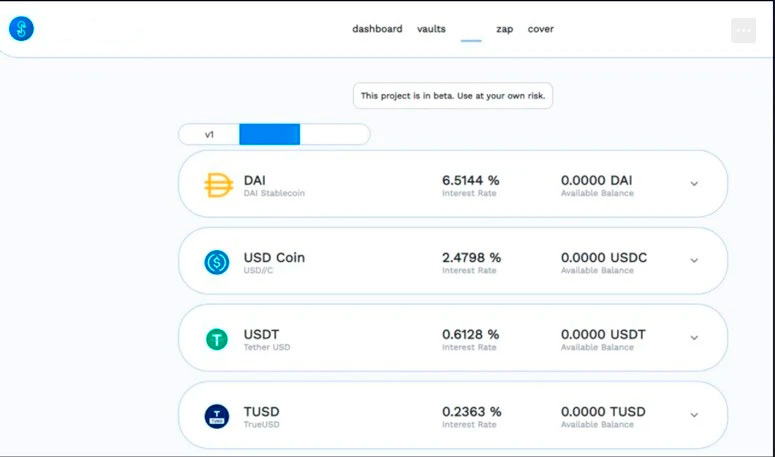
Task: Click the USD//C subtitle
Action: 258,270
